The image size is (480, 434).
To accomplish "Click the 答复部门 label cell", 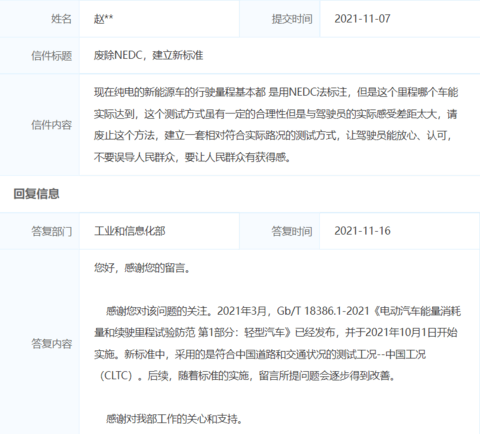I will pos(40,231).
